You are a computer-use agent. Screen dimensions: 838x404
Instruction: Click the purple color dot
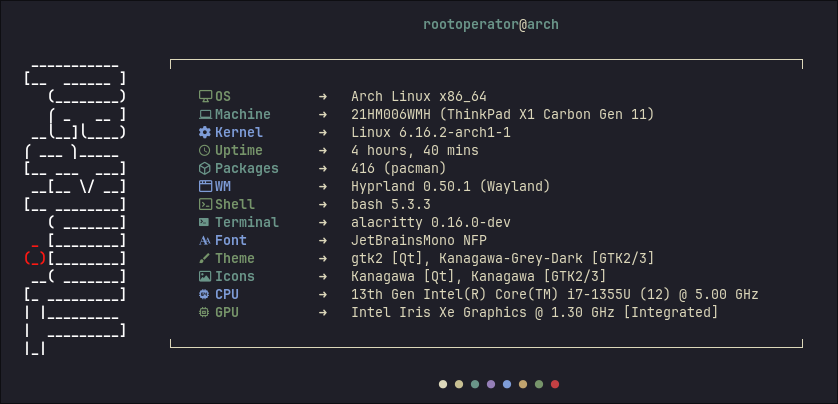[x=491, y=384]
